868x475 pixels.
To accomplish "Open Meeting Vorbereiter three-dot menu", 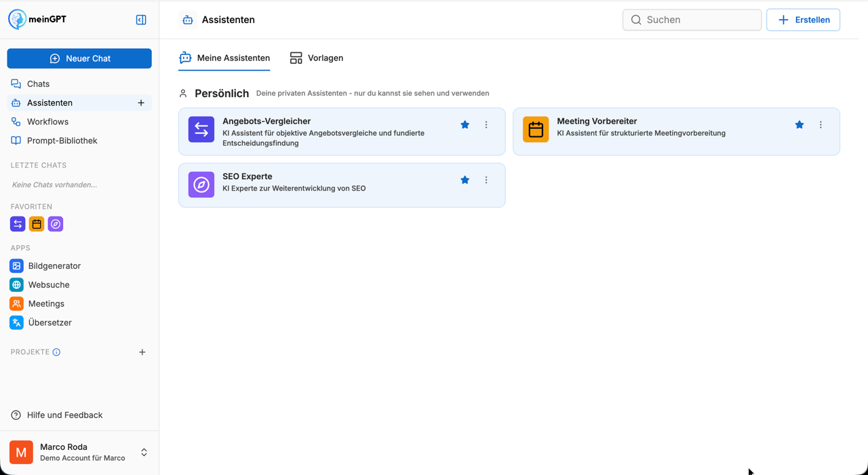I will pos(821,125).
